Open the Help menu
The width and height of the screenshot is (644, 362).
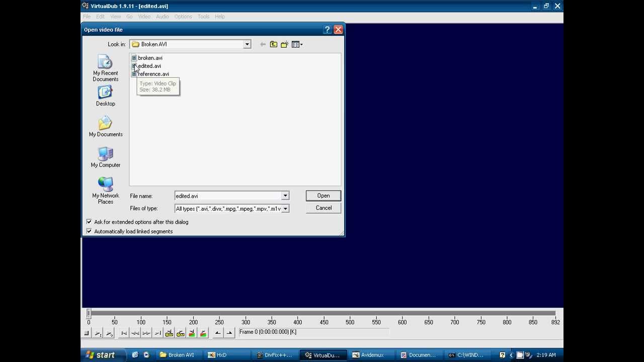pyautogui.click(x=220, y=17)
